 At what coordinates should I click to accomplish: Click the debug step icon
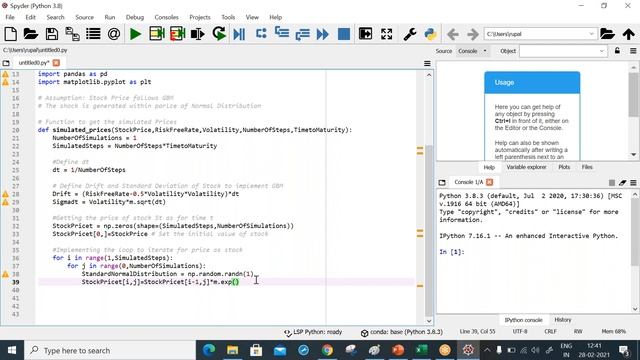[x=261, y=33]
